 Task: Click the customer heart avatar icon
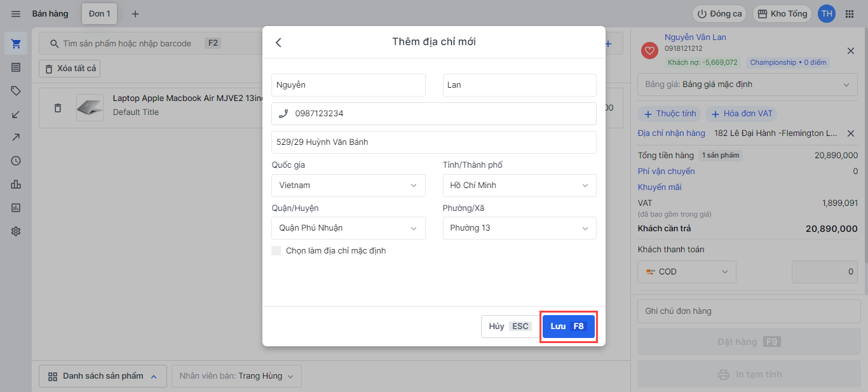click(649, 51)
